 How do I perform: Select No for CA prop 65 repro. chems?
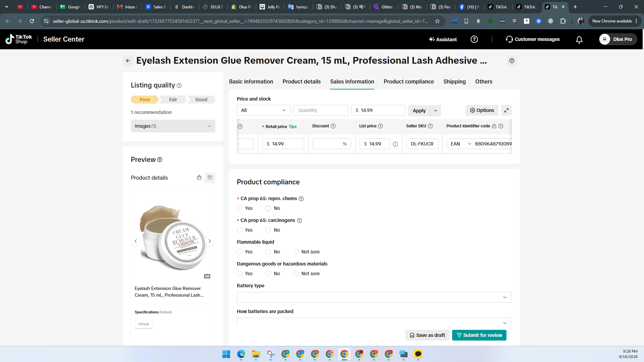(268, 208)
